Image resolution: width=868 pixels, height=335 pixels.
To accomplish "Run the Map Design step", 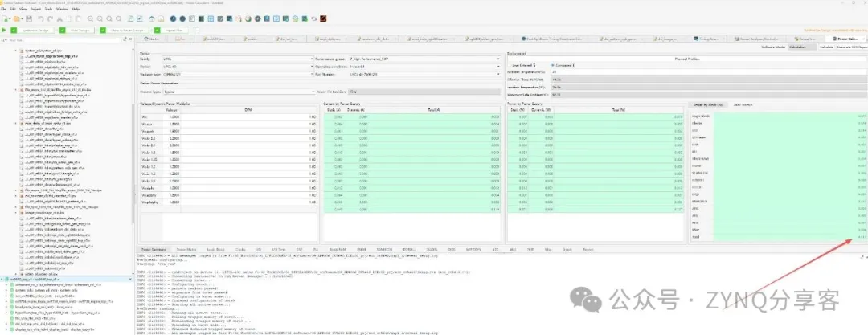I will 79,30.
